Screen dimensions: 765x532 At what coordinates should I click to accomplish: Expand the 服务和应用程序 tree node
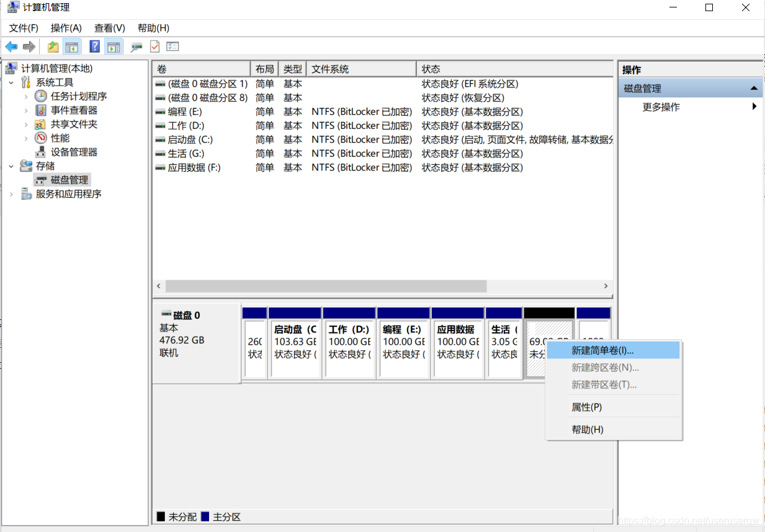[11, 194]
